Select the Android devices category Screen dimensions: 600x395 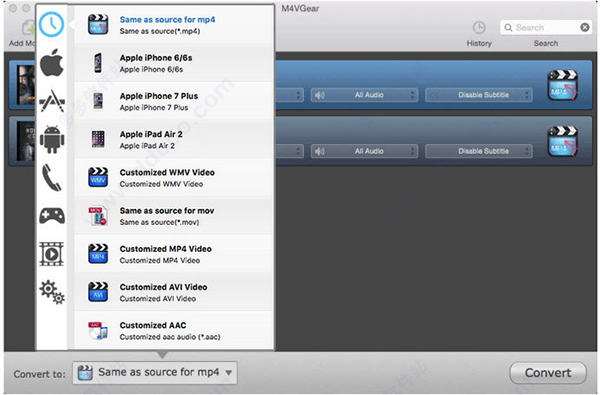point(52,139)
